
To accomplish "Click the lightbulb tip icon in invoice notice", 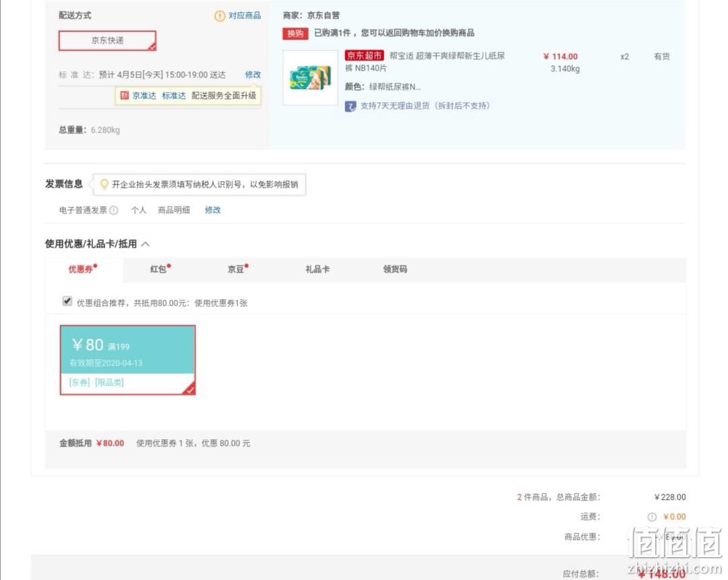I will pyautogui.click(x=104, y=184).
